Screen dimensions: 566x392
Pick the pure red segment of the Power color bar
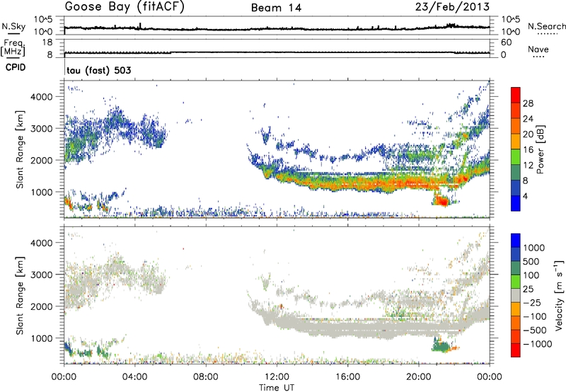[516, 95]
